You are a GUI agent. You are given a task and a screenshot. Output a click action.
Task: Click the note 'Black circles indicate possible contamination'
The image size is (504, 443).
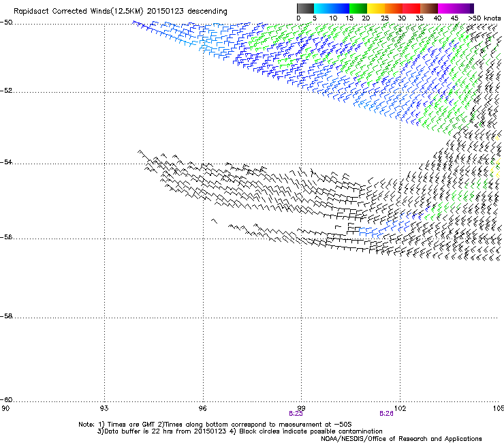click(311, 431)
